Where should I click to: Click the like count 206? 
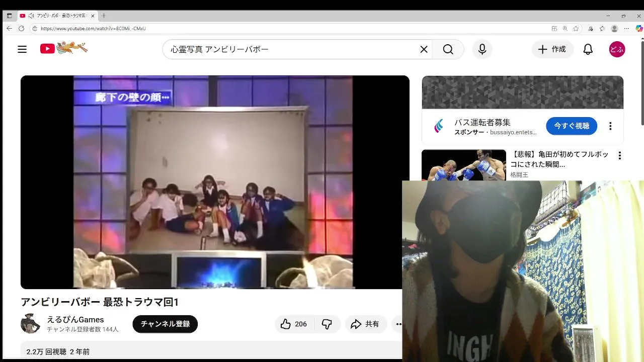pyautogui.click(x=301, y=324)
